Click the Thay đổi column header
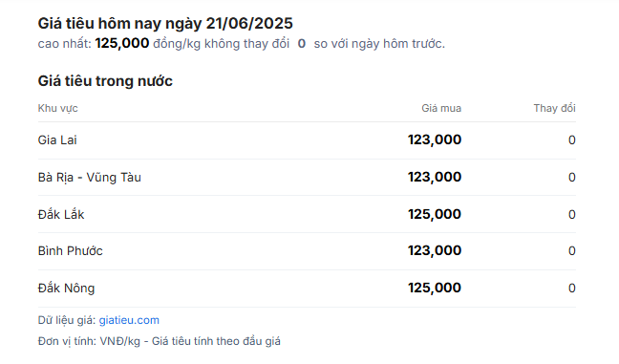 [555, 108]
